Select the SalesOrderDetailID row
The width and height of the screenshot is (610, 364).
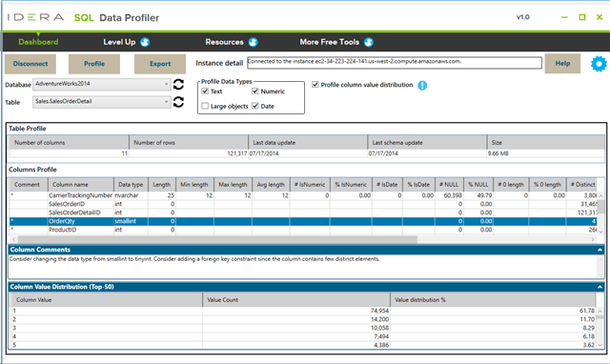click(x=303, y=212)
